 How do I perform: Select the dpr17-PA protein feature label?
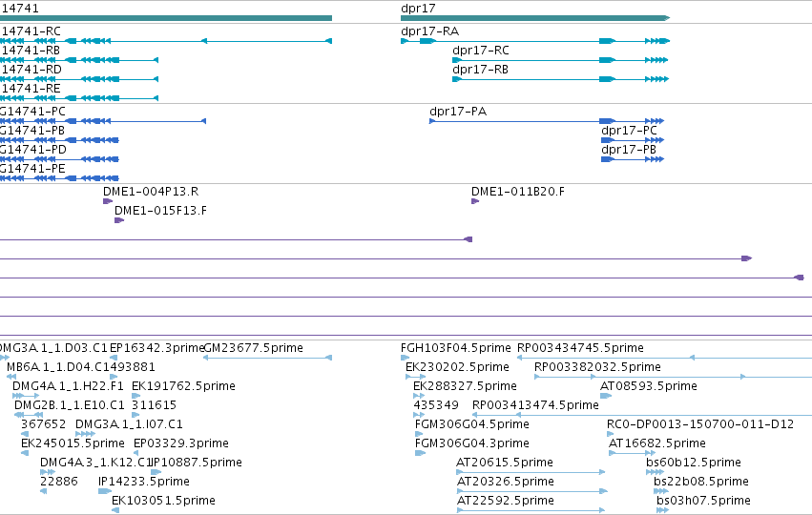tap(458, 112)
